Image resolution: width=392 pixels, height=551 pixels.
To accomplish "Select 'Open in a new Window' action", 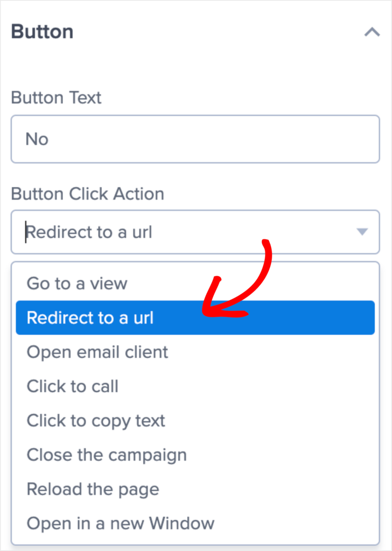I will coord(120,523).
